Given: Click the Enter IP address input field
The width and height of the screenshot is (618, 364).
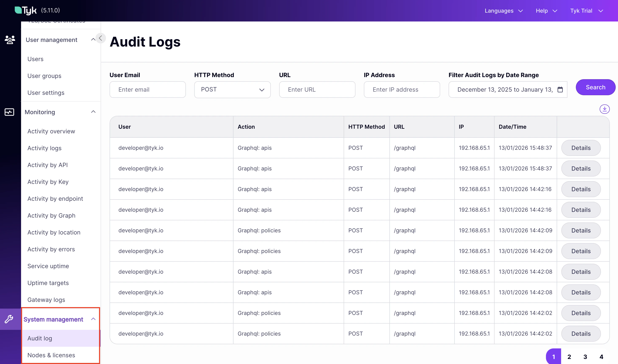Looking at the screenshot, I should click(401, 90).
